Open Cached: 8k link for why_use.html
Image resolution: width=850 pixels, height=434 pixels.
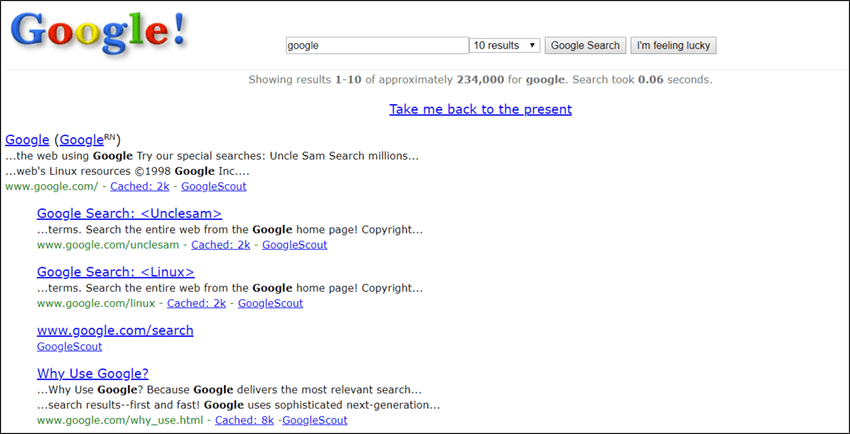click(244, 420)
